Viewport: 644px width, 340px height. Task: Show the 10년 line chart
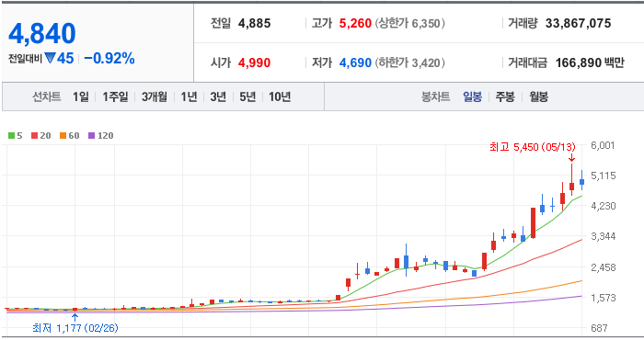coord(280,96)
